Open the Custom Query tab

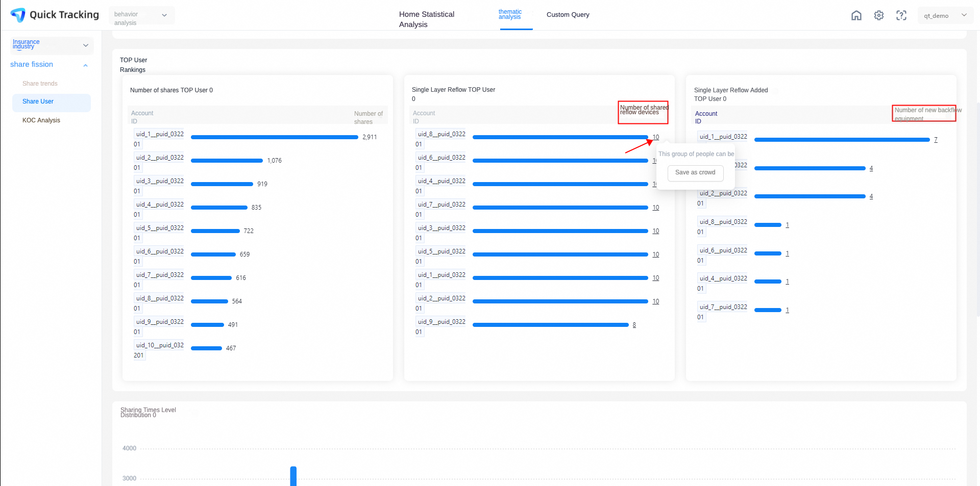568,15
